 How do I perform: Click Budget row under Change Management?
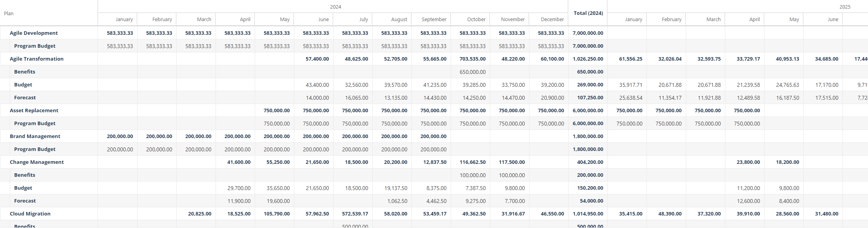click(x=23, y=188)
